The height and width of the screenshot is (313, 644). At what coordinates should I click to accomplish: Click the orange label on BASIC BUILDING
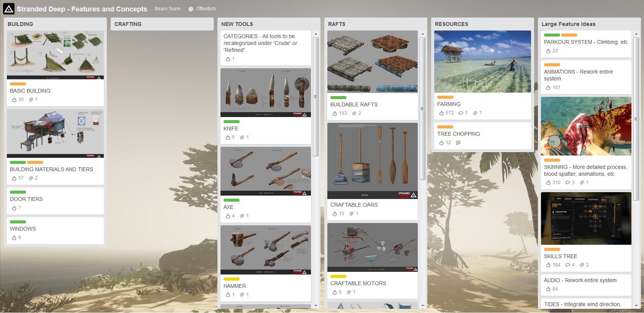18,84
